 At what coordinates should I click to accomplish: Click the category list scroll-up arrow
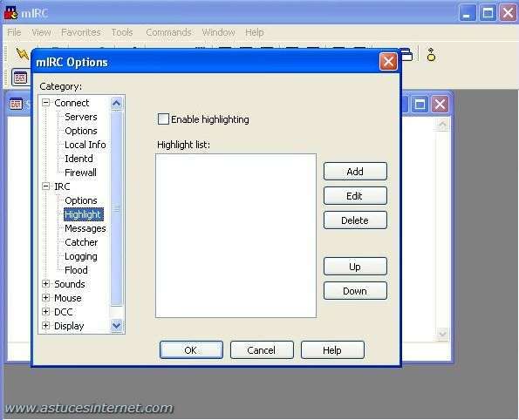tap(117, 104)
